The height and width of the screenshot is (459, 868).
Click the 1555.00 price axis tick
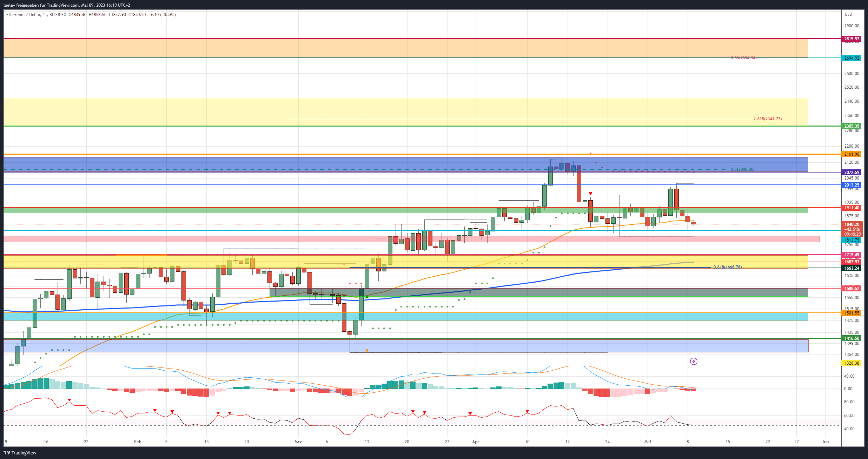click(852, 298)
